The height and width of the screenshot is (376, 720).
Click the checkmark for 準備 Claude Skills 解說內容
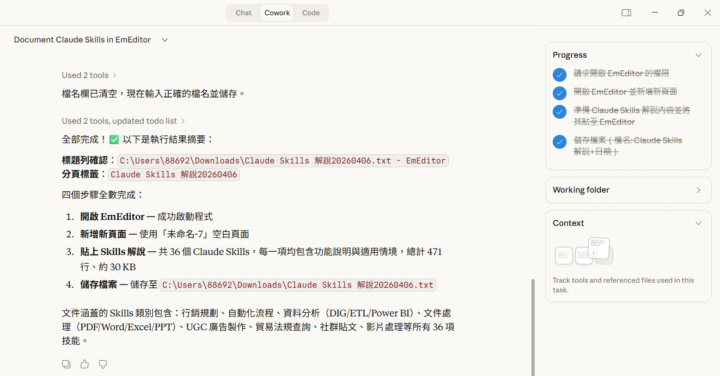tap(559, 112)
